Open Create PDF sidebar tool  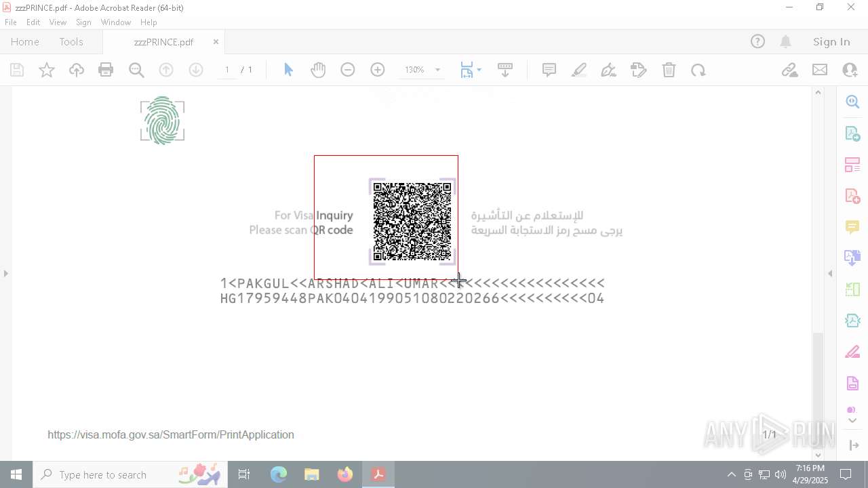852,196
